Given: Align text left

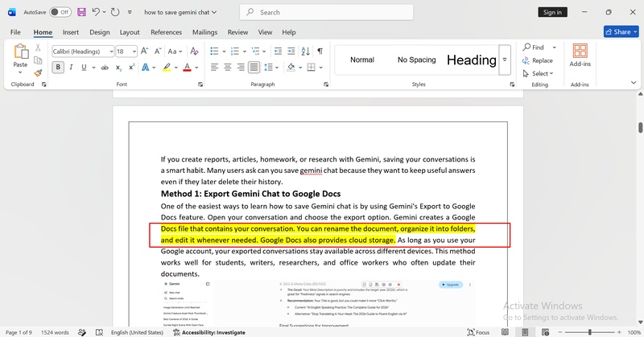Looking at the screenshot, I should click(214, 68).
